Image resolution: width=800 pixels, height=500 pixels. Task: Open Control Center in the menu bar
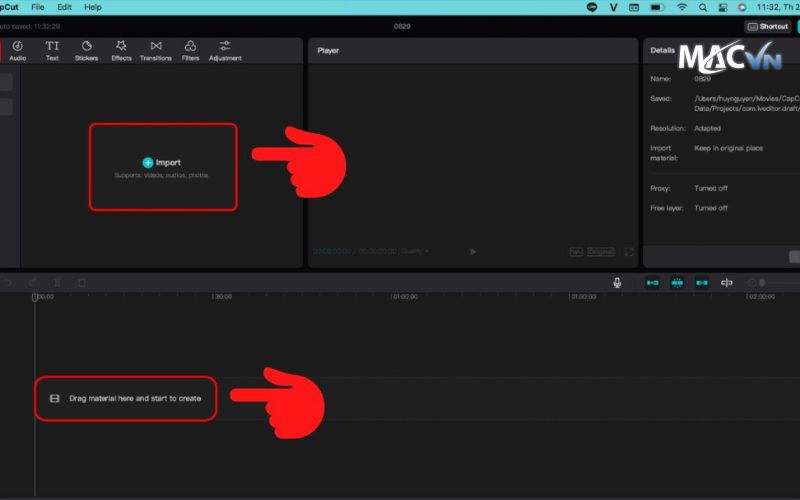723,7
